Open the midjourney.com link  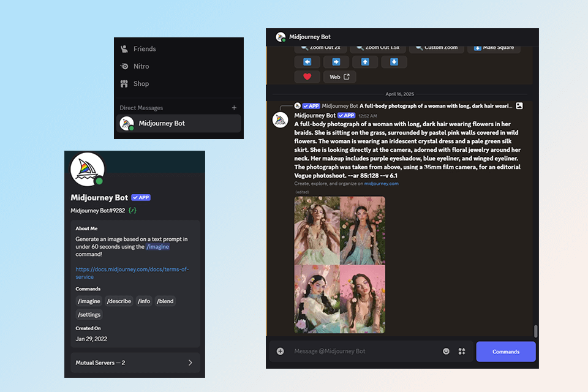tap(381, 183)
